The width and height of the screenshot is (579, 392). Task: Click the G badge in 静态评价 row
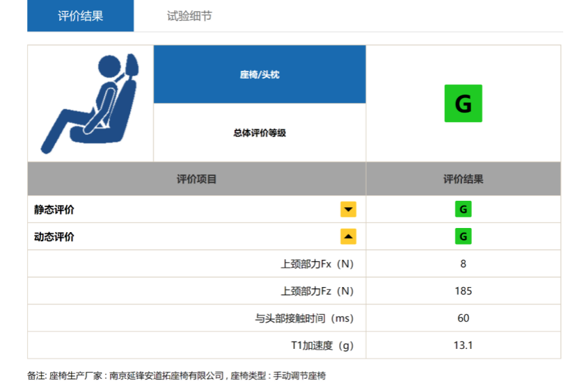(463, 209)
